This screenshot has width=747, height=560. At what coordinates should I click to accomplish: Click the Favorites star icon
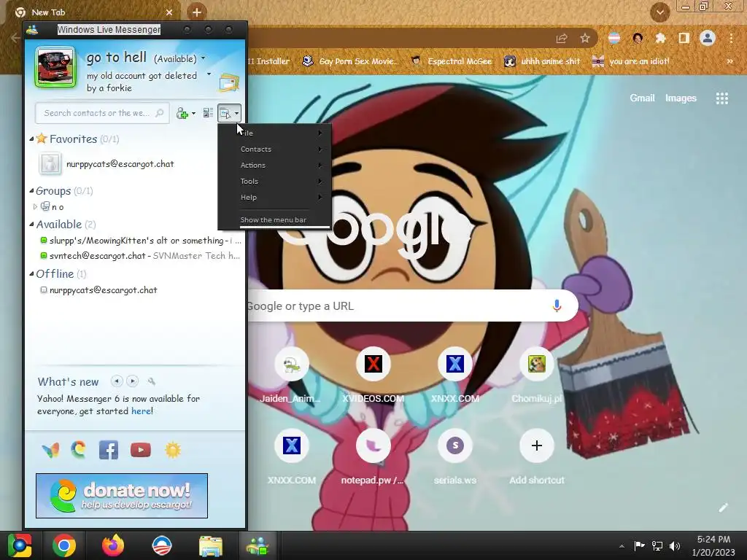pyautogui.click(x=42, y=139)
